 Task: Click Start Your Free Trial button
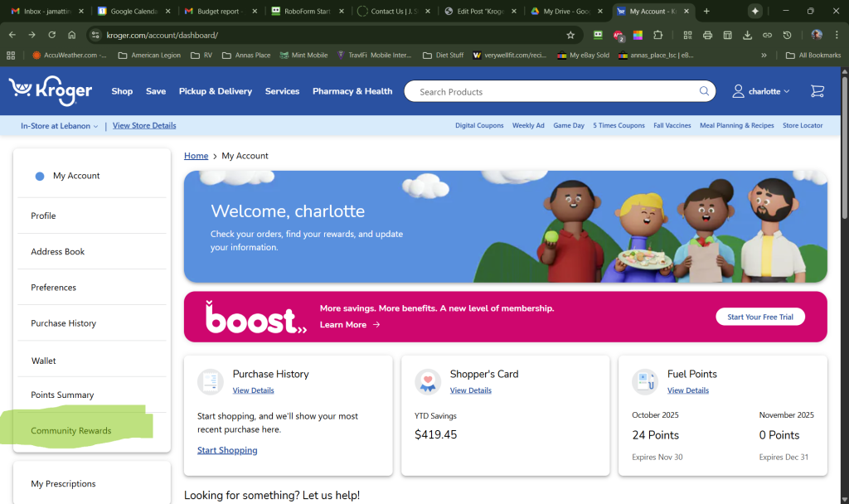coord(759,317)
